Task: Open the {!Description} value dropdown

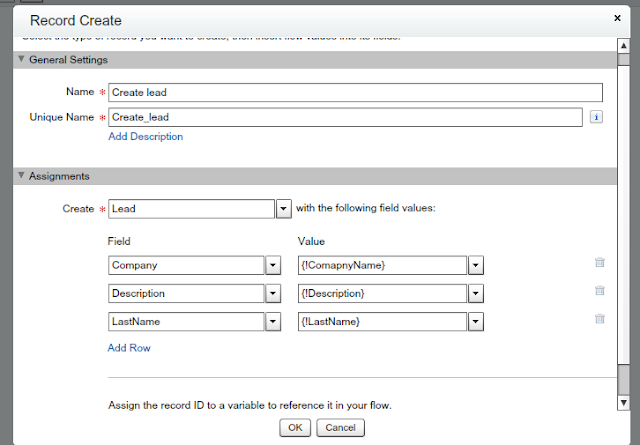Action: (476, 293)
